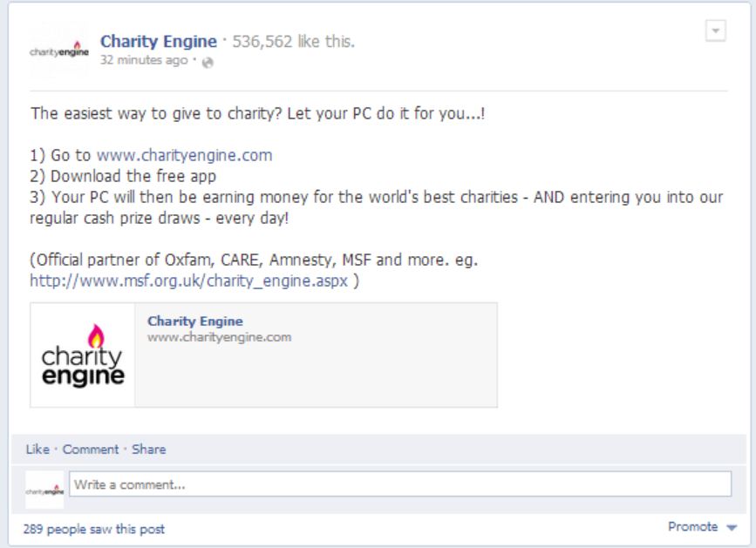Click the 289 people saw this post text

[94, 529]
